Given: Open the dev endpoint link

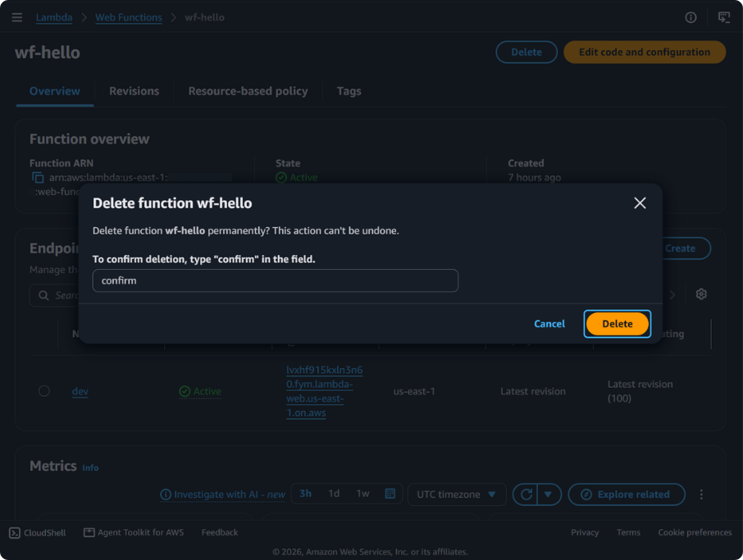Looking at the screenshot, I should (x=80, y=391).
